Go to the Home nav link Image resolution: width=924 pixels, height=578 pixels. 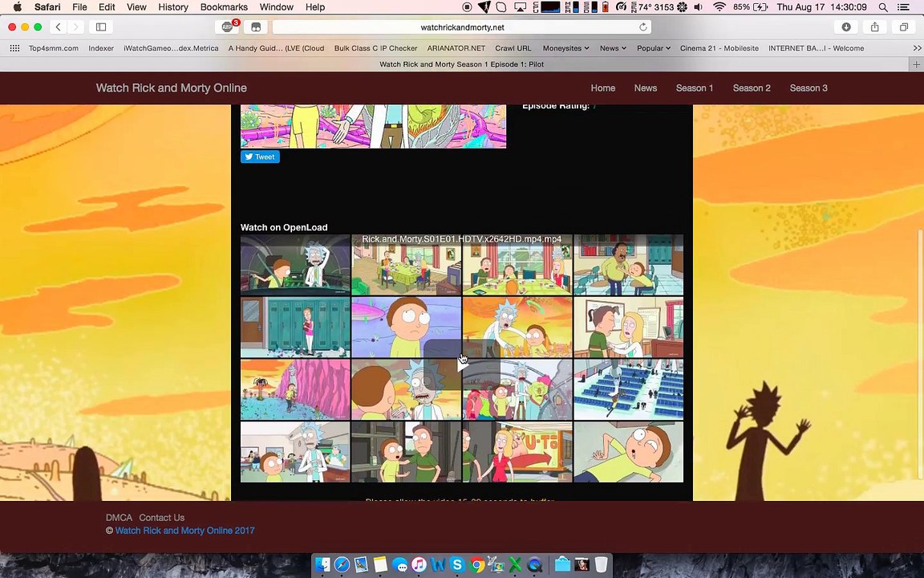[x=603, y=88]
